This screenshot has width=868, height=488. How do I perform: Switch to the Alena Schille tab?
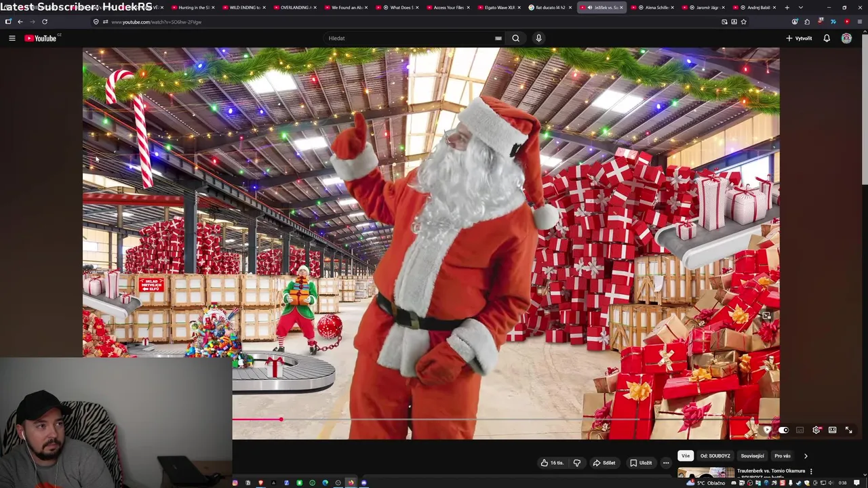(x=652, y=7)
